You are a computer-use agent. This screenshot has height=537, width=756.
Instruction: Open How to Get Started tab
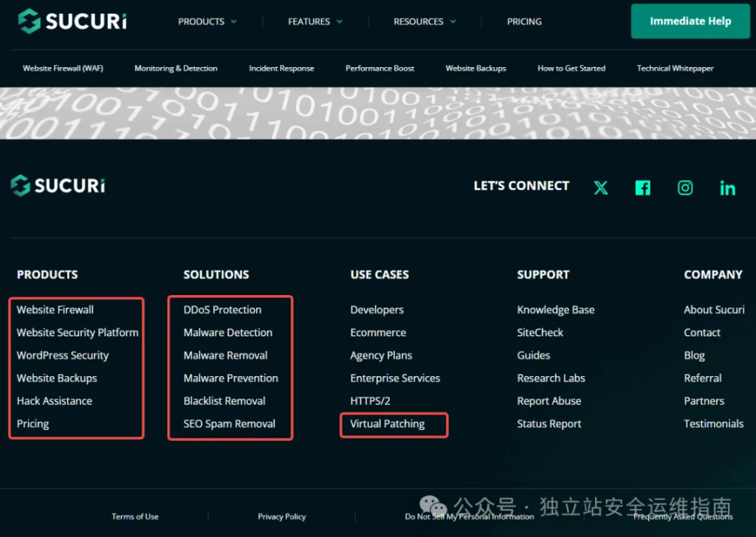pos(571,69)
